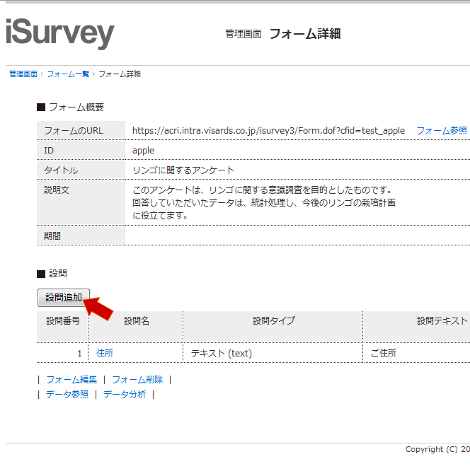Click the iSurvey logo
This screenshot has width=470, height=476.
point(59,33)
